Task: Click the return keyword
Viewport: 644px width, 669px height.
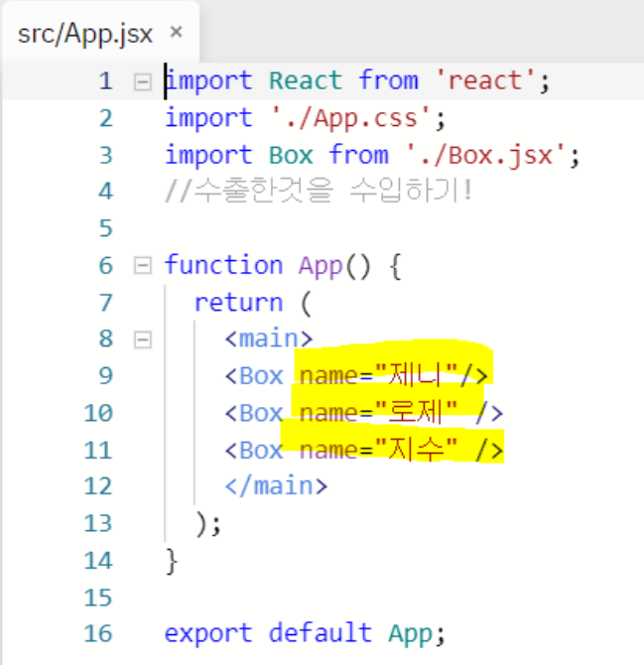Action: [238, 303]
